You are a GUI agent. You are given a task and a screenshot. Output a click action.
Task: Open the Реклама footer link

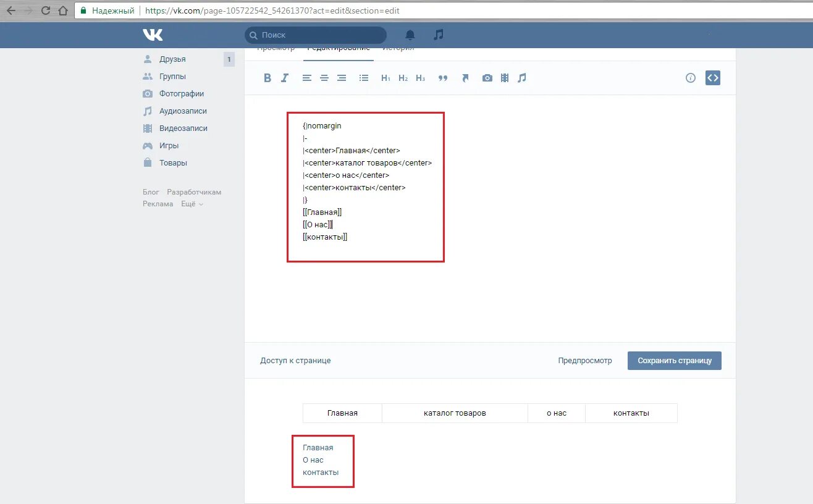[158, 204]
